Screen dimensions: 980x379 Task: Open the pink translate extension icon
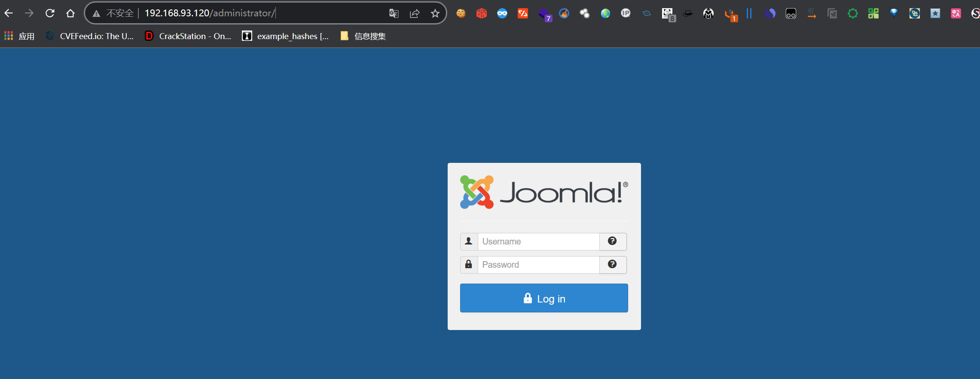[x=956, y=13]
